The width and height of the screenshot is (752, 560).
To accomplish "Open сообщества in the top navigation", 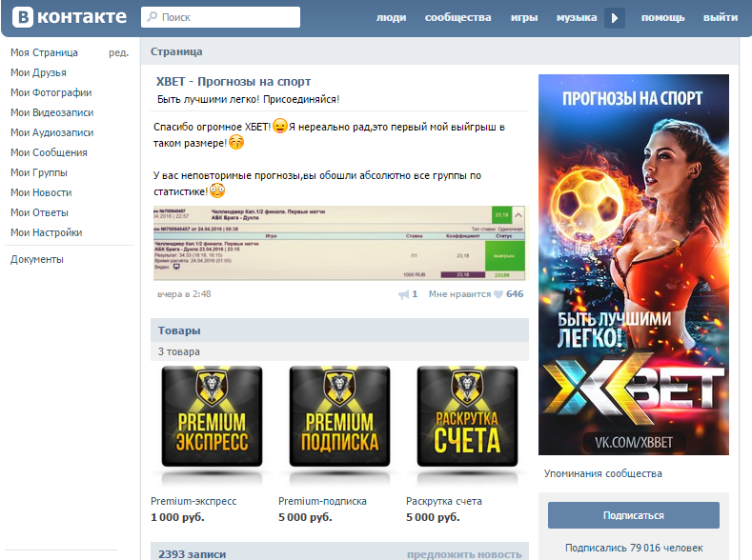I will coord(457,17).
